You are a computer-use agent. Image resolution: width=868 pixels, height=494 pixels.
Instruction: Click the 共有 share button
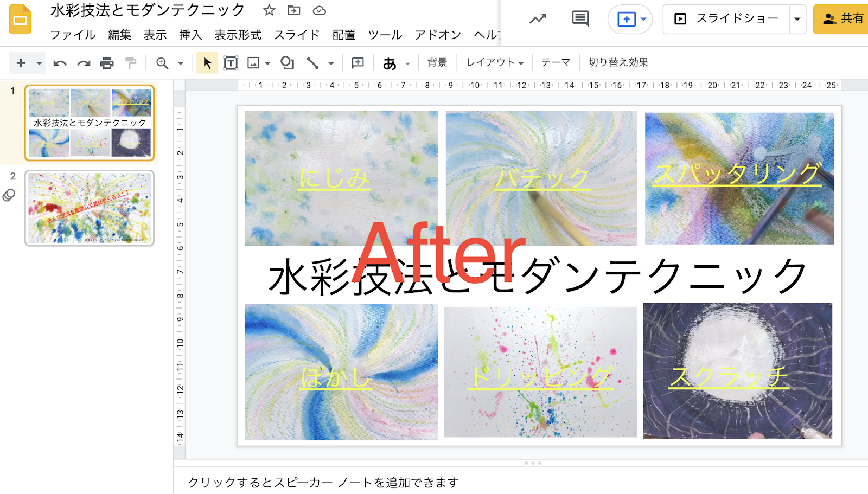(842, 19)
